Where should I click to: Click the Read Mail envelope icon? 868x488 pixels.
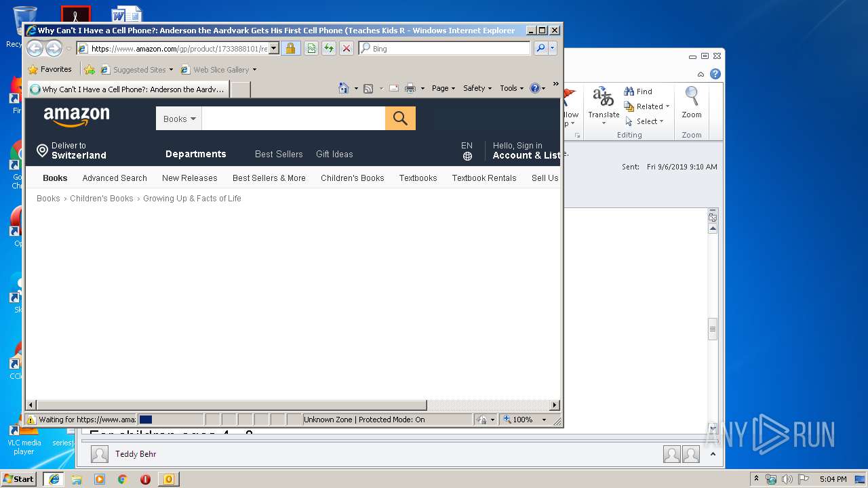(393, 88)
